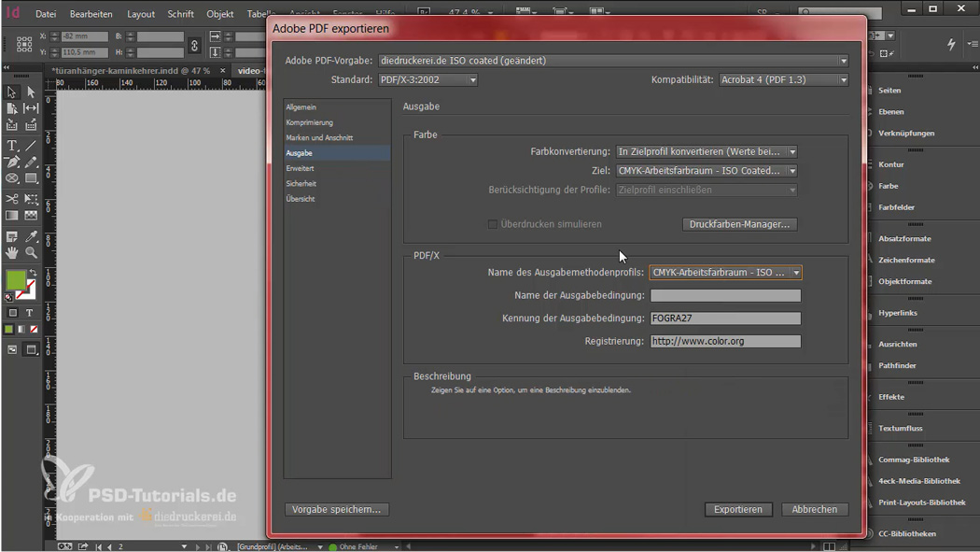This screenshot has width=980, height=552.
Task: Click the default fill and stroke icon
Action: coord(8,298)
